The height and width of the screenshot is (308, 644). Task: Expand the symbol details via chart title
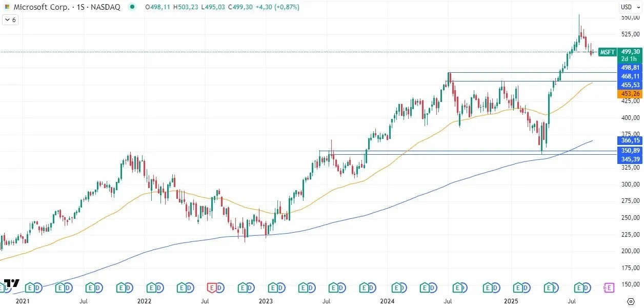41,7
